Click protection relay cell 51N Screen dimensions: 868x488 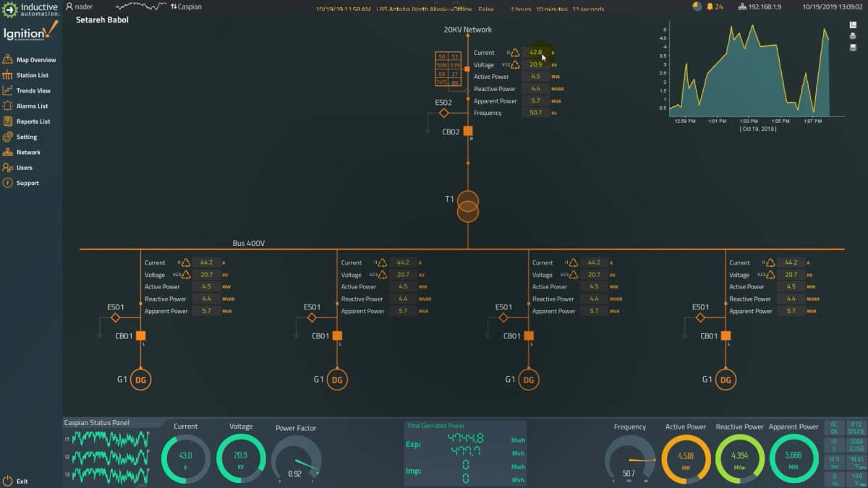click(x=454, y=65)
